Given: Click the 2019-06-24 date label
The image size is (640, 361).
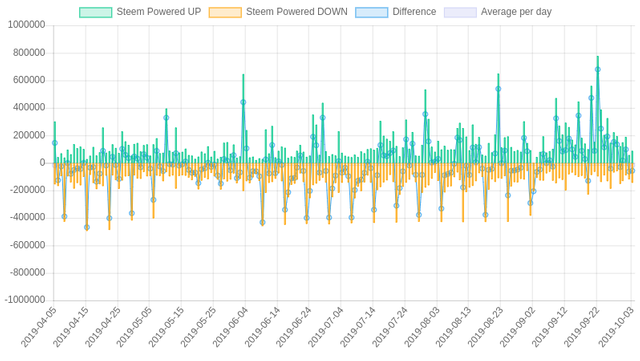Looking at the screenshot, I should pyautogui.click(x=294, y=327).
